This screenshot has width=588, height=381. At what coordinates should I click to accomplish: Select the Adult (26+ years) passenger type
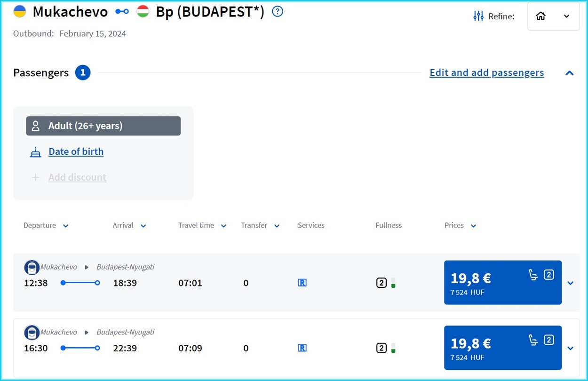coord(103,126)
